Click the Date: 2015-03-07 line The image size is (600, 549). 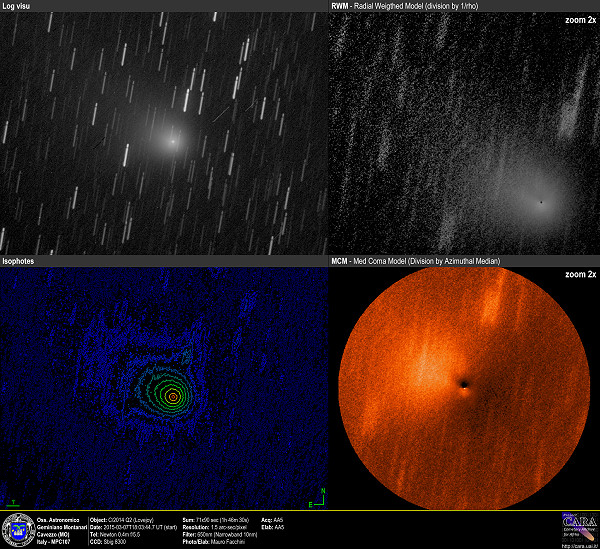pyautogui.click(x=133, y=527)
